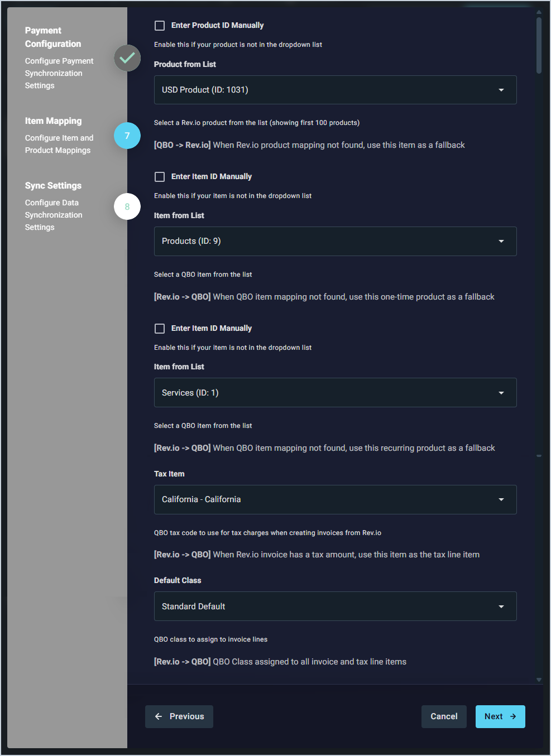Open the Products (ID: 9) item dropdown

335,241
